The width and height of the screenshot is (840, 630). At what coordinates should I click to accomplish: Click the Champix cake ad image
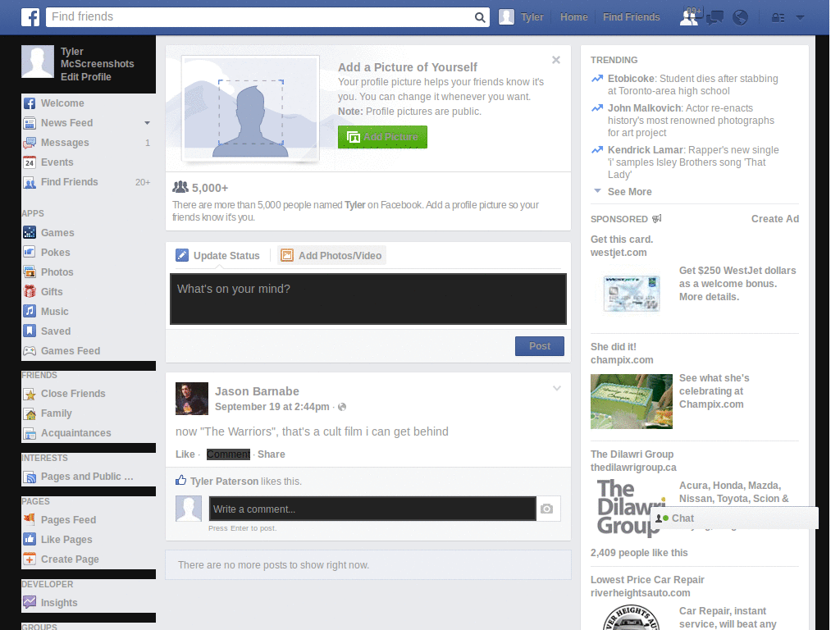631,401
